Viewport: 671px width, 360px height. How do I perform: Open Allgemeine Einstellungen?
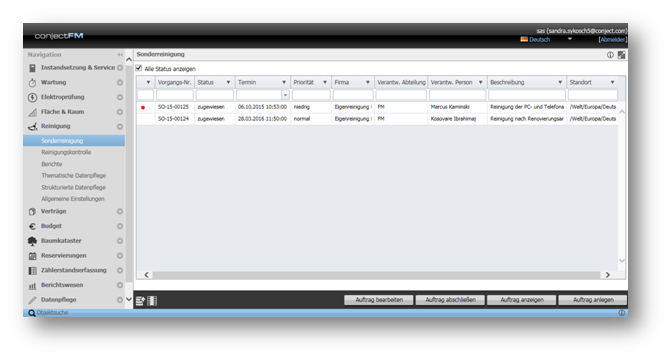point(73,199)
